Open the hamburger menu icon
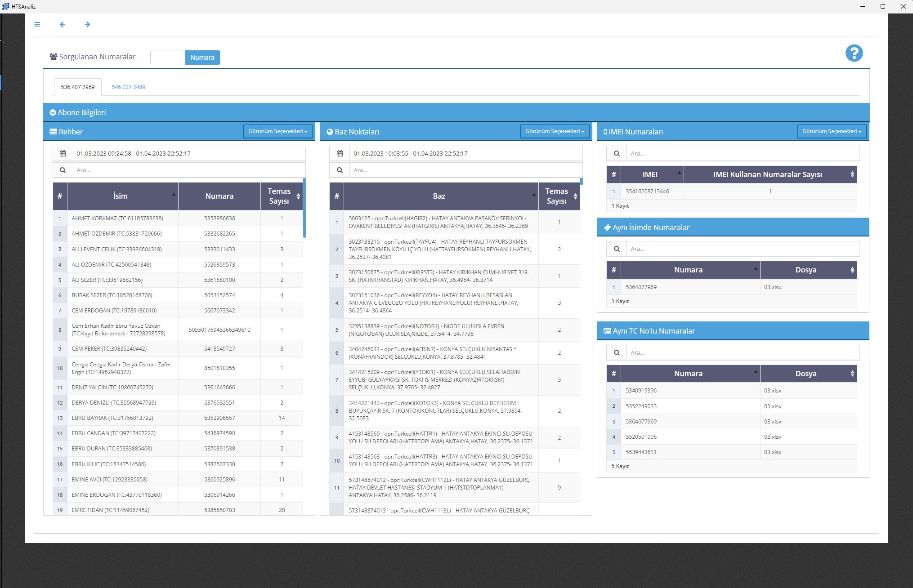Image resolution: width=913 pixels, height=588 pixels. point(37,24)
